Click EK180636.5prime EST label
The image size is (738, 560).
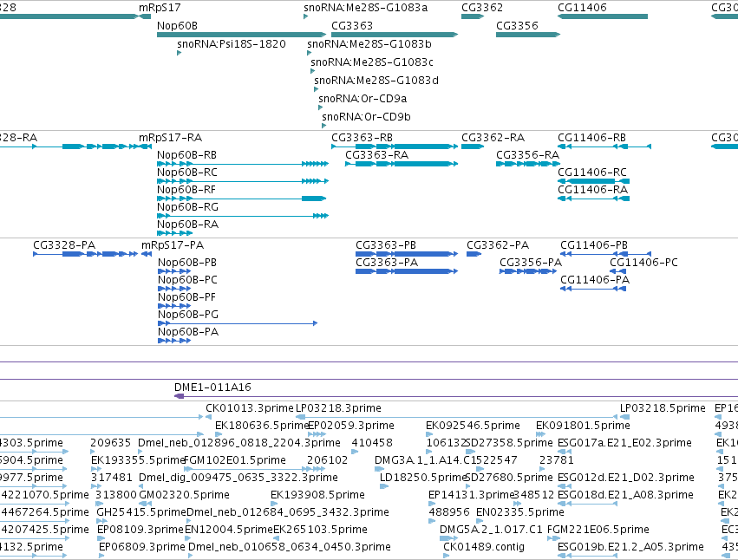[262, 426]
